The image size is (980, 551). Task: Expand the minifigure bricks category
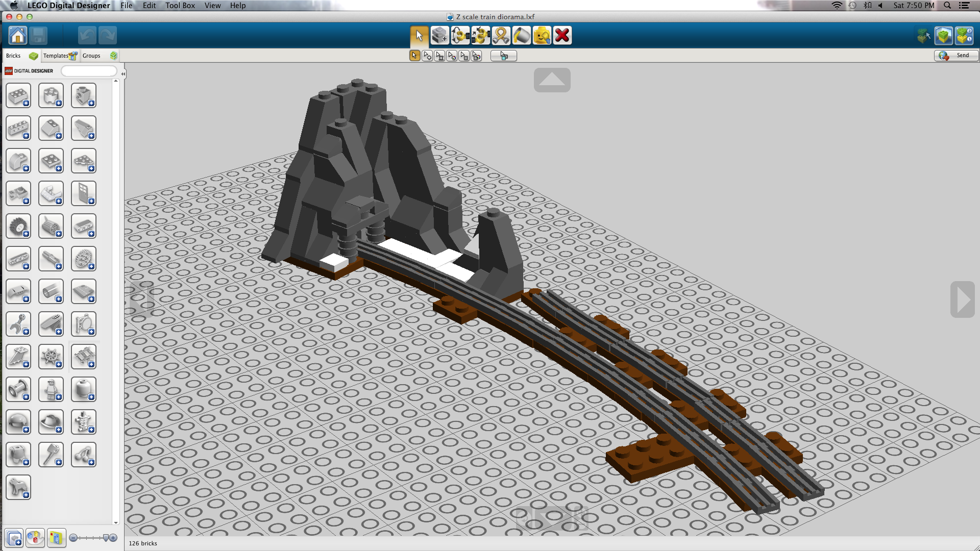click(51, 390)
